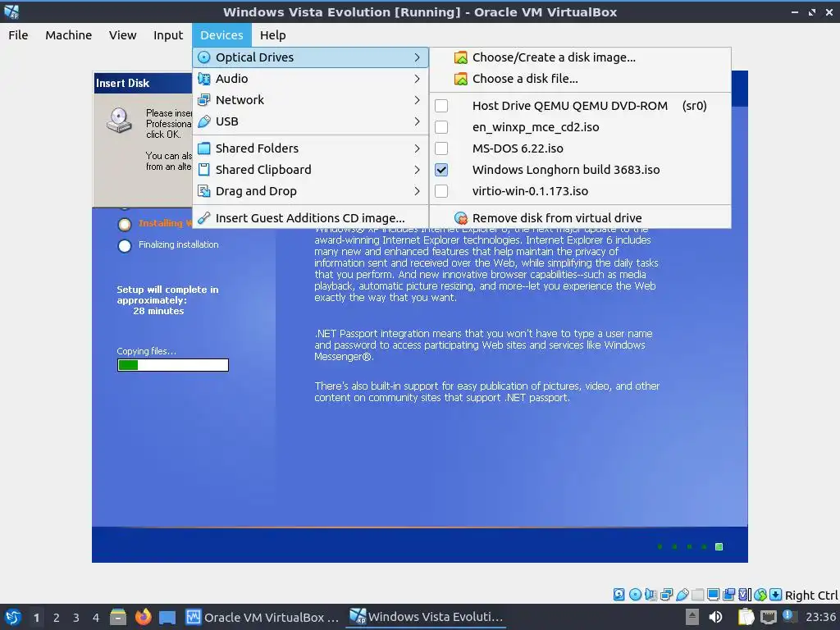
Task: Expand the Network submenu arrow
Action: [x=417, y=100]
